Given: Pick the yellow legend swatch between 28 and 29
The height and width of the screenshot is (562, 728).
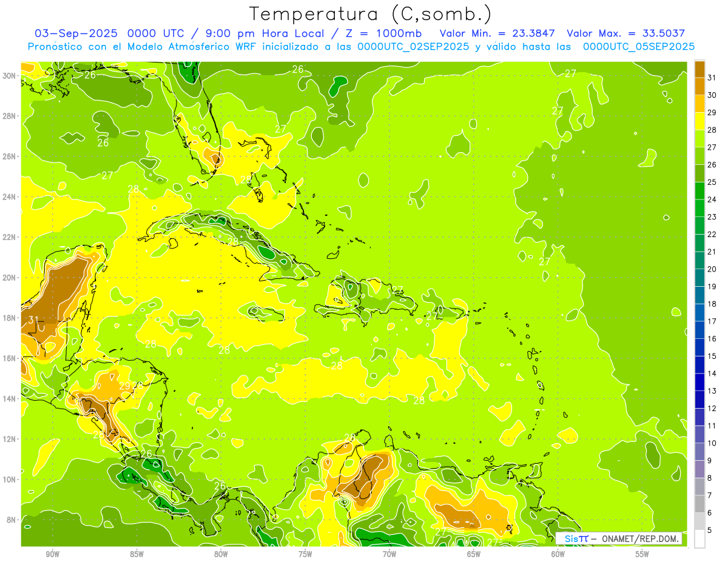Looking at the screenshot, I should (x=699, y=121).
